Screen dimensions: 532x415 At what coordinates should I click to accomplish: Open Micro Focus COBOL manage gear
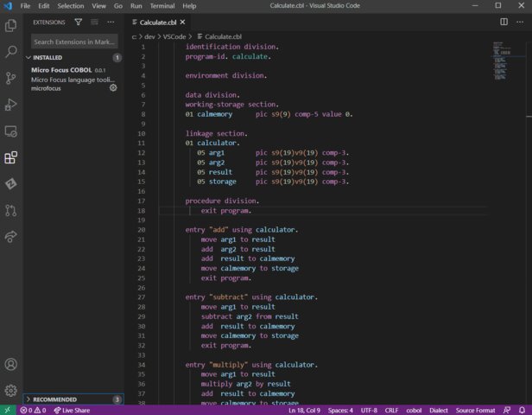point(113,88)
